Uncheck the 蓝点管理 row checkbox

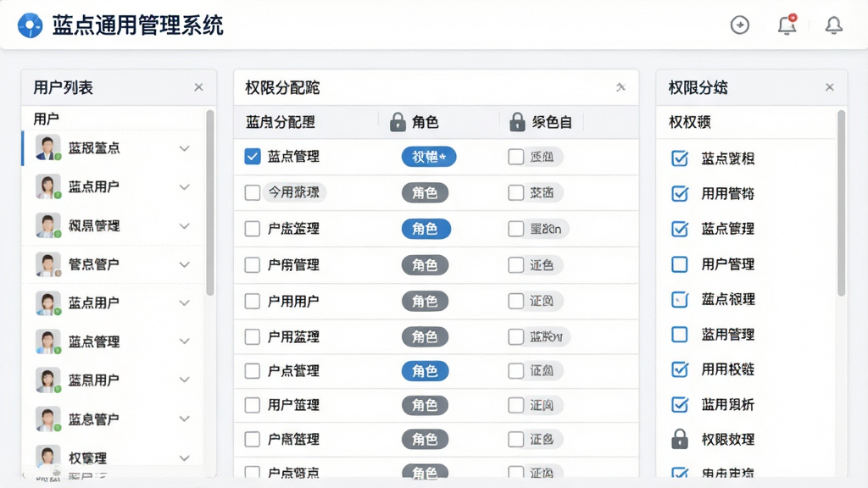(x=253, y=157)
